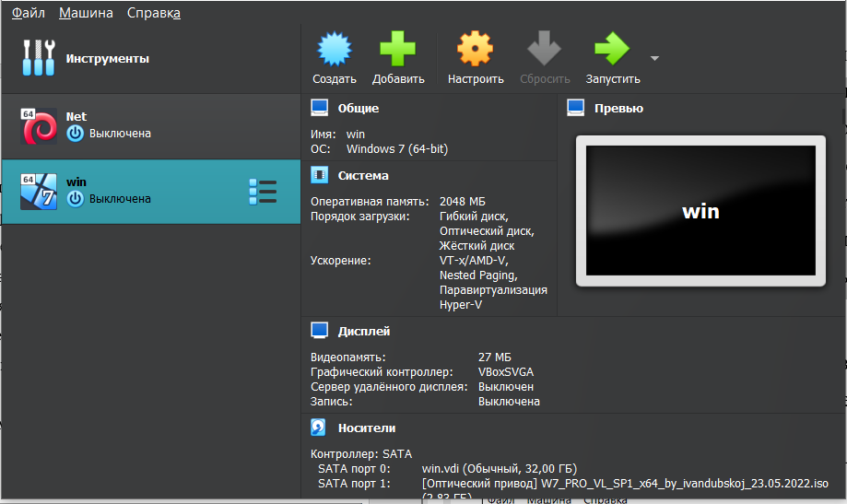
Task: Click the Имя: win name value
Action: pyautogui.click(x=356, y=134)
